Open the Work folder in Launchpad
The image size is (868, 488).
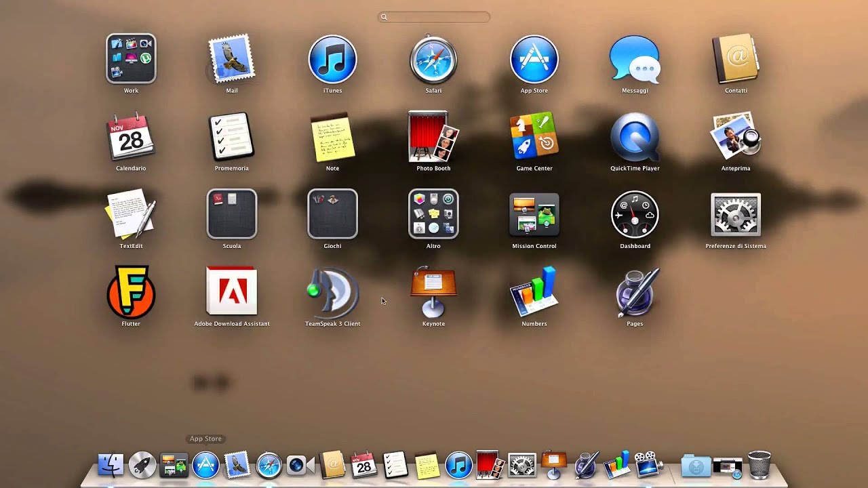click(131, 60)
